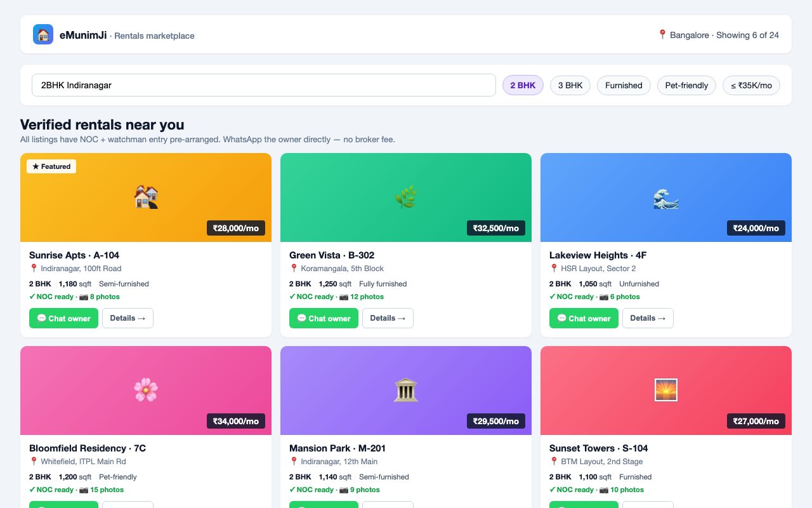
Task: Click the ₹29,500/mo price tag
Action: click(x=496, y=421)
